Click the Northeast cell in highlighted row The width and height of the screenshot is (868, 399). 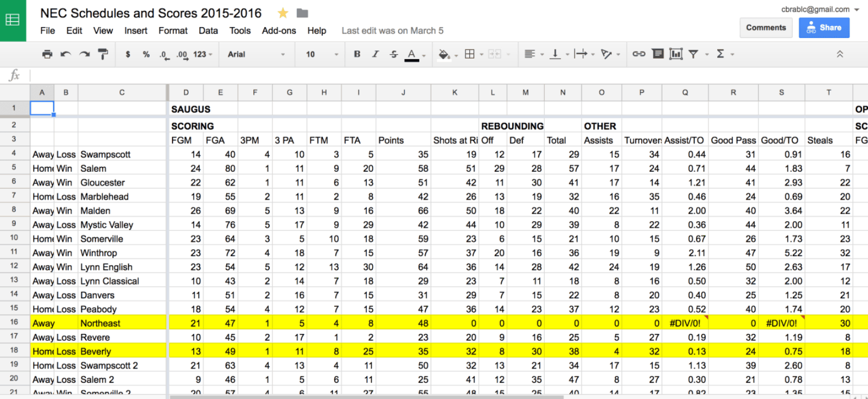tap(122, 323)
